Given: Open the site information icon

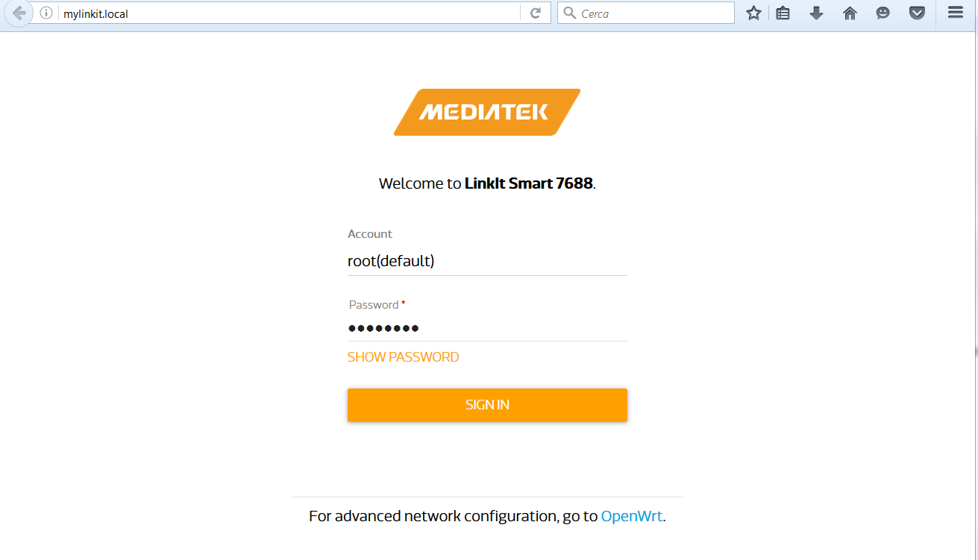Looking at the screenshot, I should [46, 13].
